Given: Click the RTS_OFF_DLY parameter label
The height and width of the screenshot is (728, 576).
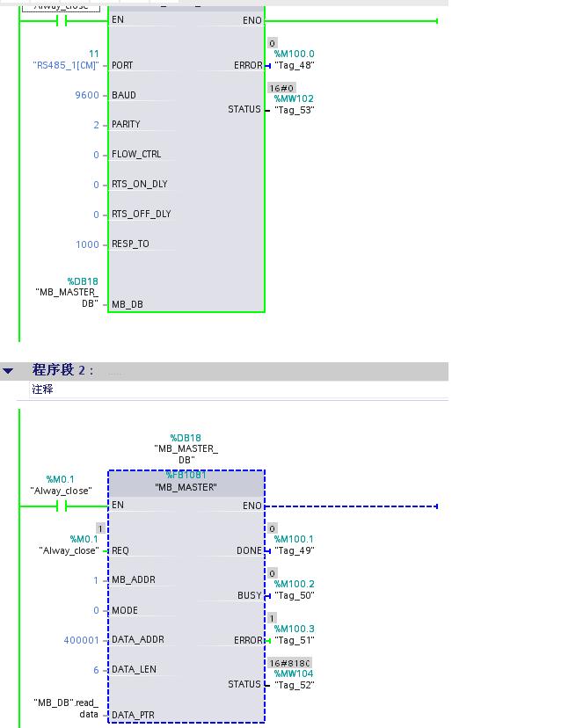Looking at the screenshot, I should point(142,214).
